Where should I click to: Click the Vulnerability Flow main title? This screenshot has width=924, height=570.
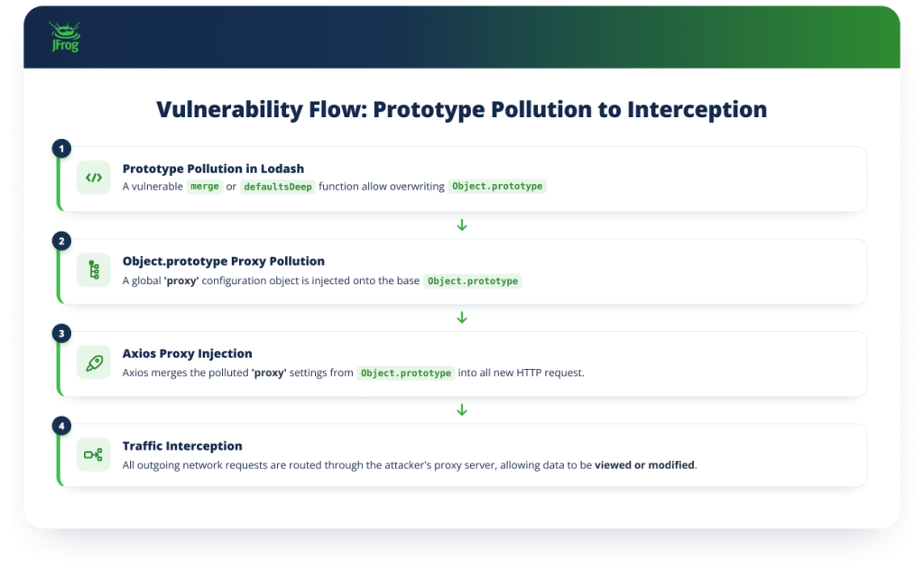[x=462, y=109]
